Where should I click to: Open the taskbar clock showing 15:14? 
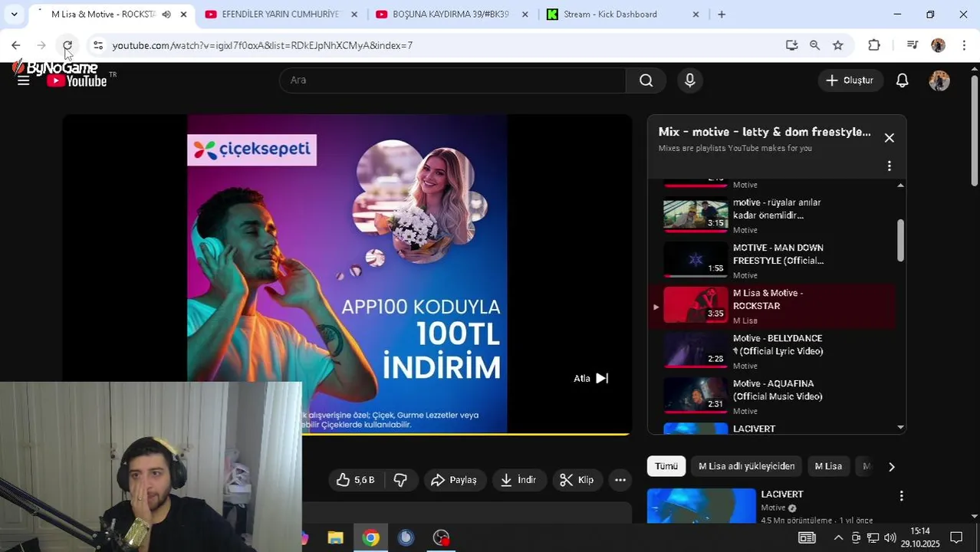pyautogui.click(x=920, y=537)
